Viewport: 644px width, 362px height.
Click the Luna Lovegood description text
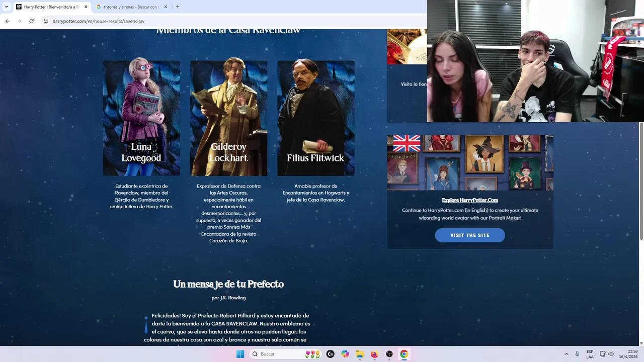coord(141,196)
